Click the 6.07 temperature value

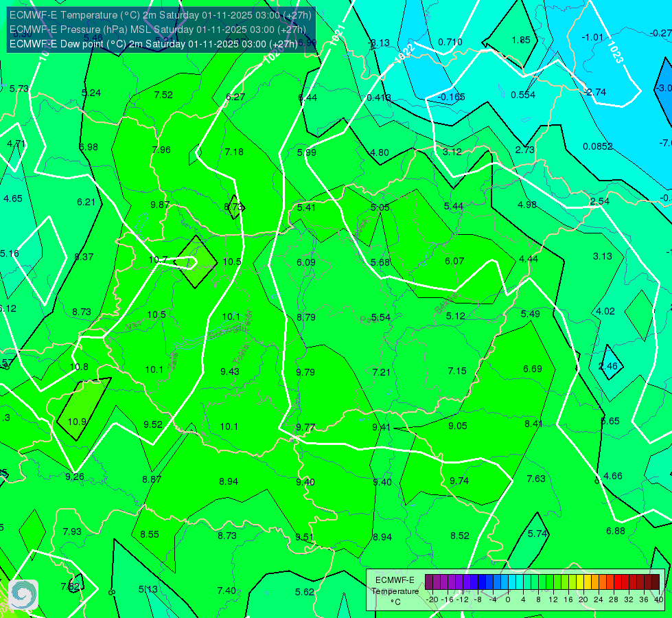point(454,261)
